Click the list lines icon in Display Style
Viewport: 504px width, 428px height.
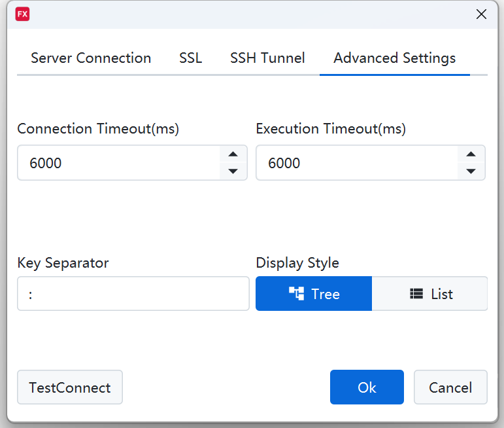click(416, 294)
